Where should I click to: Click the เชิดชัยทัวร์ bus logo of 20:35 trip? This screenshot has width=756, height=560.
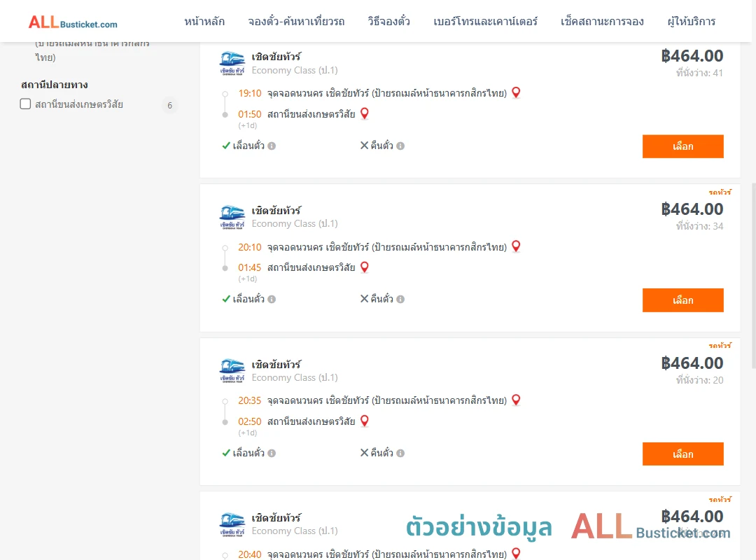click(x=232, y=370)
